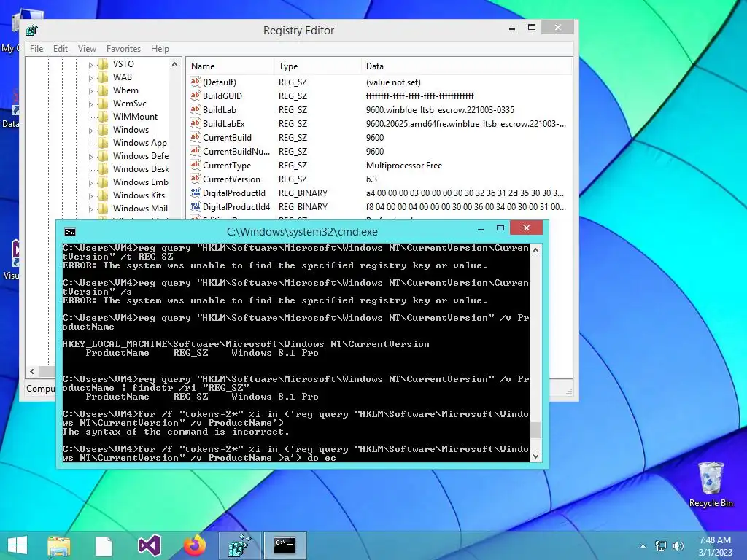Click the CurrentType string value icon

[x=196, y=165]
